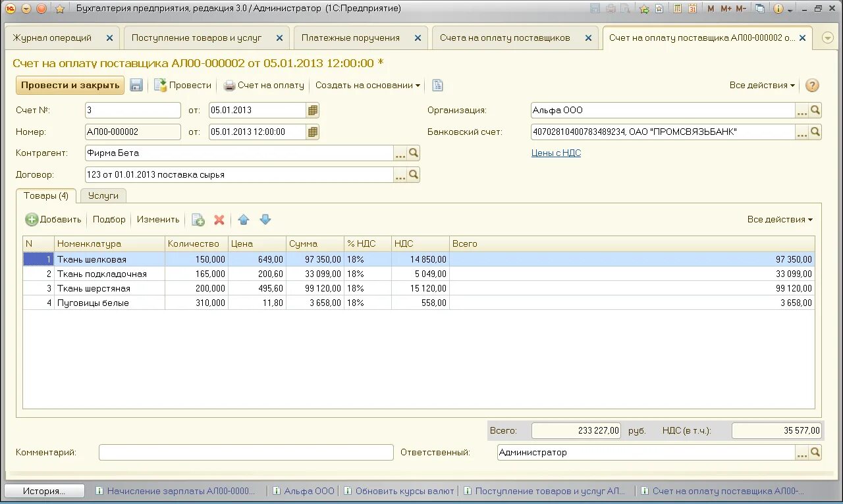Select cell Пуговицы белые

click(x=109, y=303)
